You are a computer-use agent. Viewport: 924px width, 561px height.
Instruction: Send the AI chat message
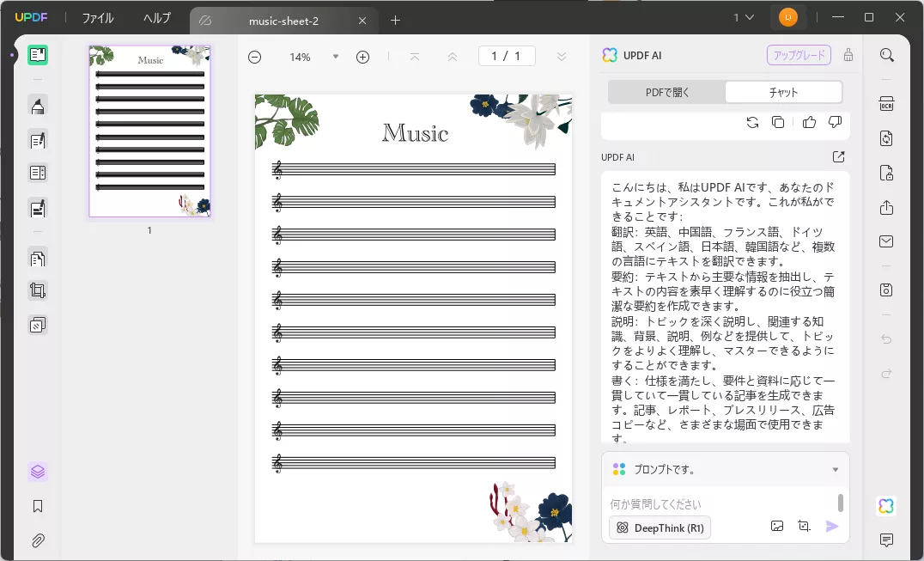point(832,527)
